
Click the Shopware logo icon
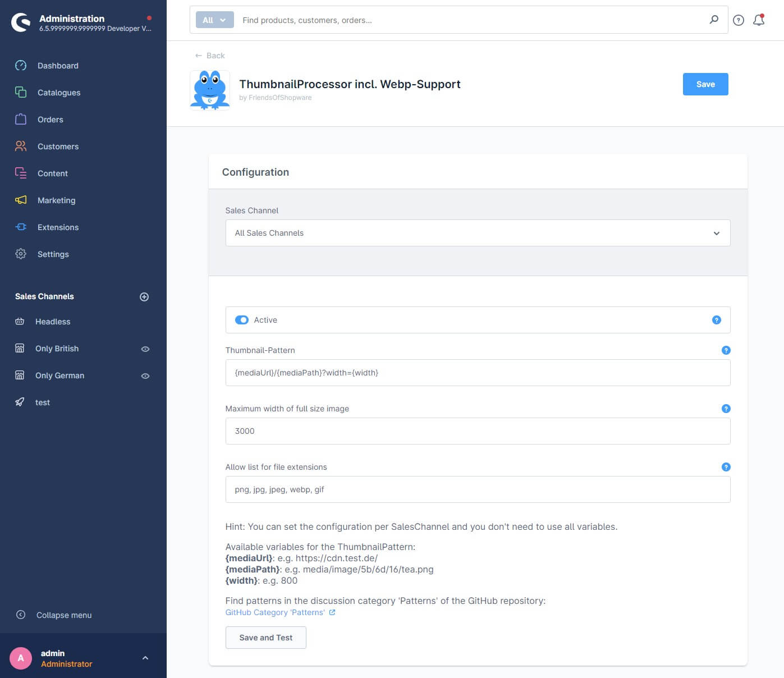point(21,22)
